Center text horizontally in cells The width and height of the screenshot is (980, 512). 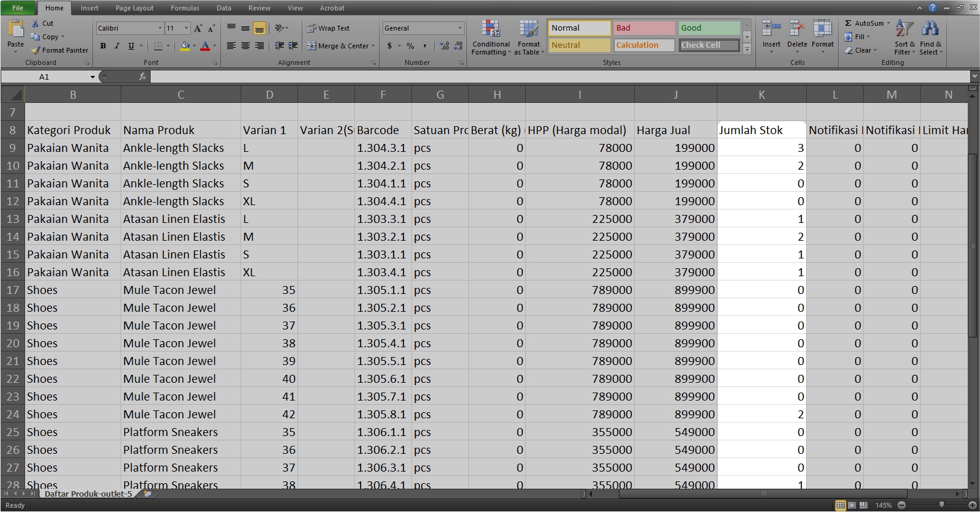coord(245,46)
